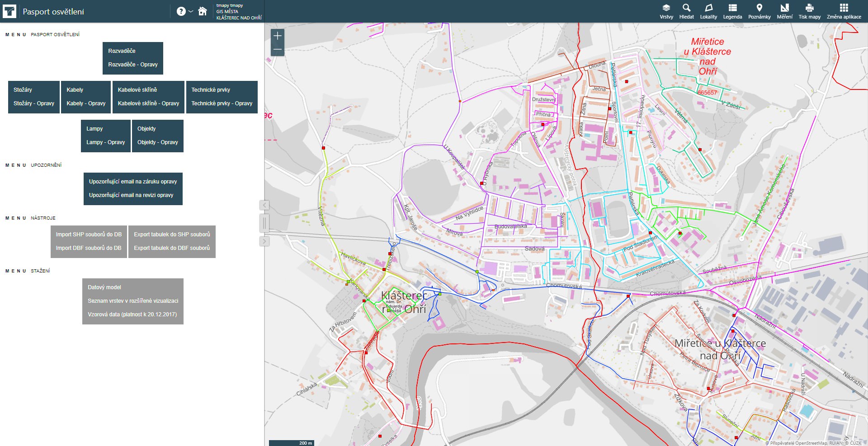Open the Lokality tool
The width and height of the screenshot is (868, 446).
(708, 11)
